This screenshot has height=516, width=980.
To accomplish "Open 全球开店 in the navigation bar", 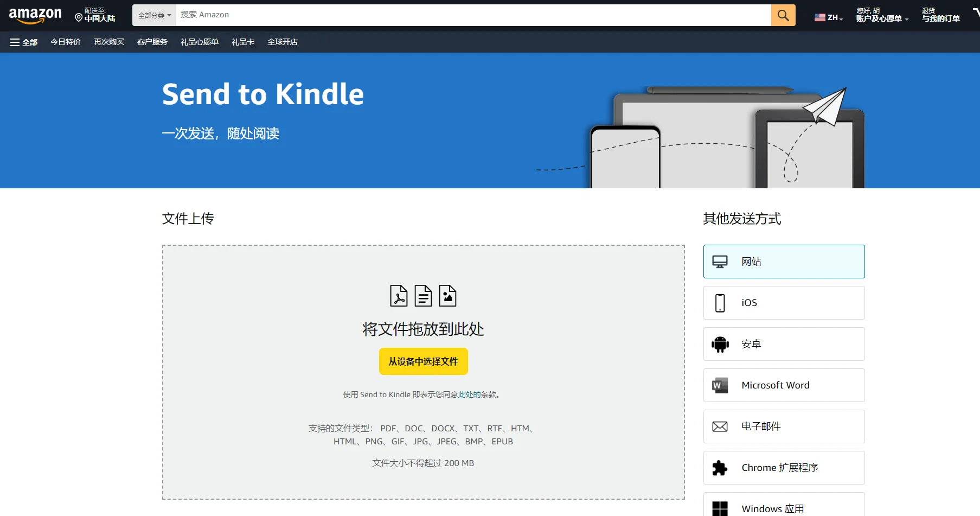I will 283,42.
